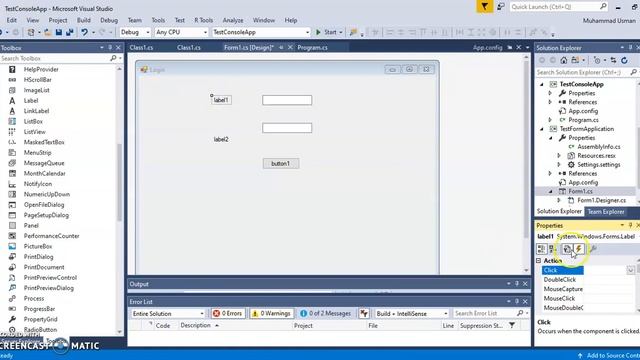
Task: Click the filter funnel in Suppression State column
Action: pyautogui.click(x=512, y=325)
